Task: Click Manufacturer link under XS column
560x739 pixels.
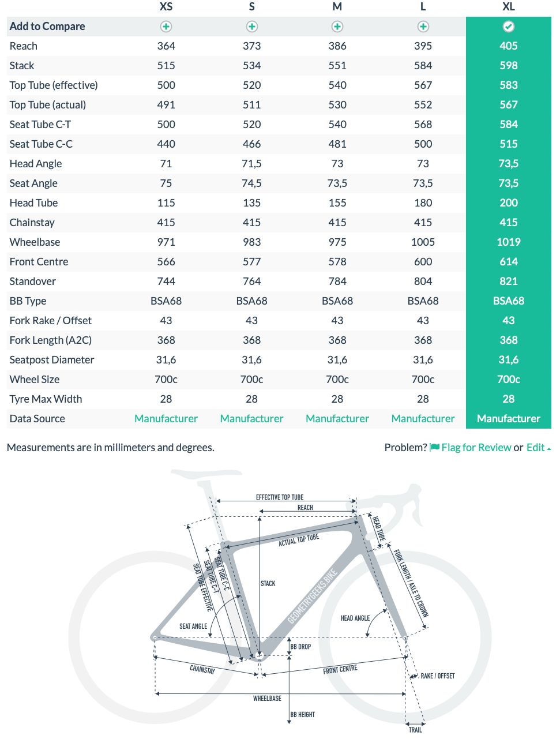Action: 166,418
